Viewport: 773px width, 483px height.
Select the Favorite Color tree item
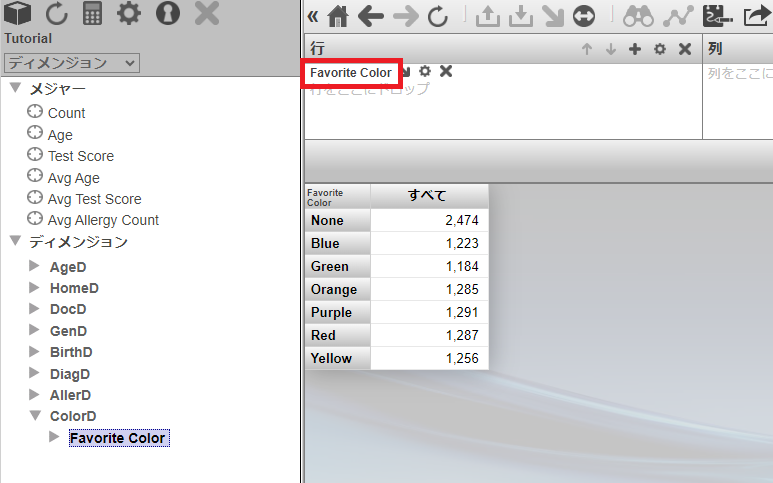point(117,438)
